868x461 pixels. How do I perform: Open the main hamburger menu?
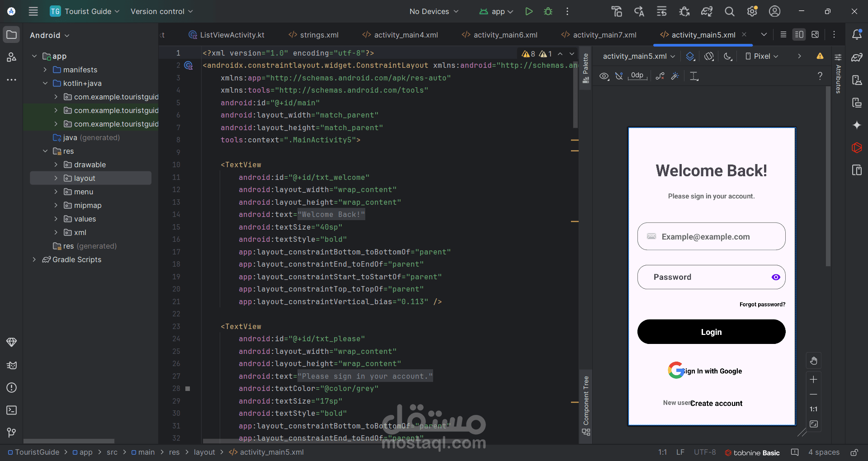pyautogui.click(x=33, y=11)
